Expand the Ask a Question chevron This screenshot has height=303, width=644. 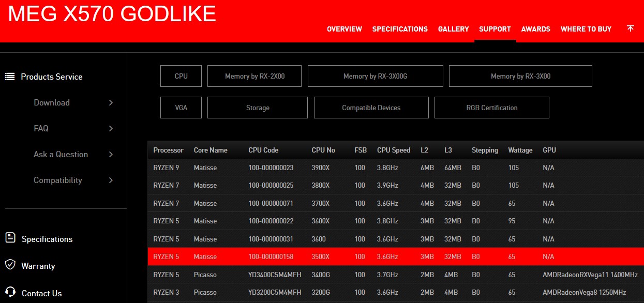pos(111,154)
